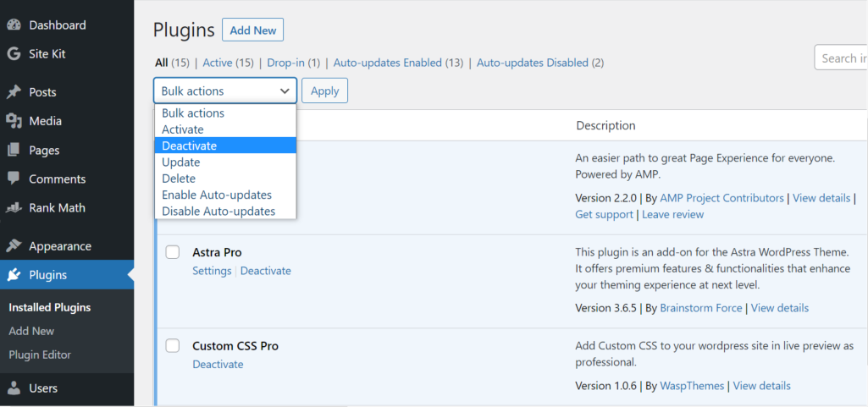
Task: Open Site Kit menu item
Action: point(47,54)
